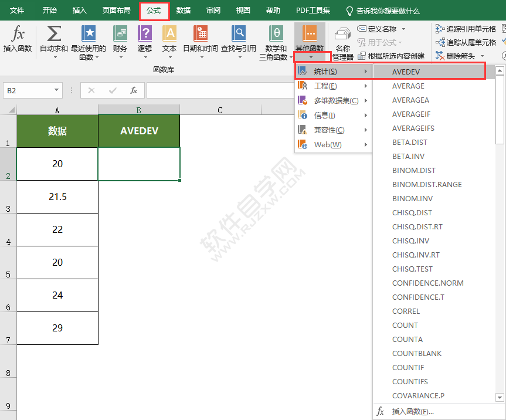Open the Remove Arrows dropdown arrow
This screenshot has width=506, height=420.
coord(482,56)
